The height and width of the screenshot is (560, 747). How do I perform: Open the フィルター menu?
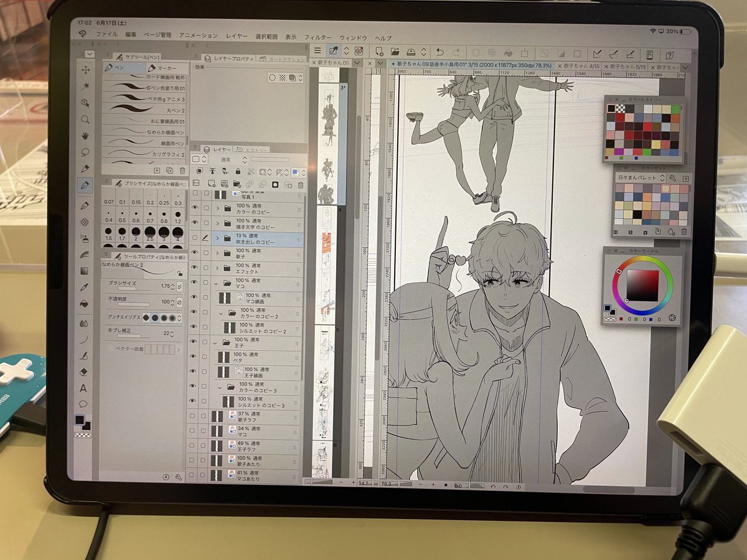320,35
